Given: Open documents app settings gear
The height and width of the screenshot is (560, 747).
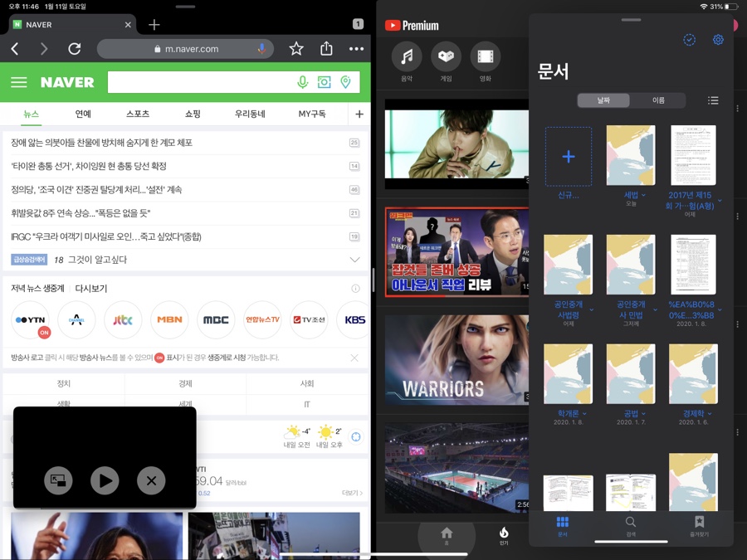Looking at the screenshot, I should [718, 40].
